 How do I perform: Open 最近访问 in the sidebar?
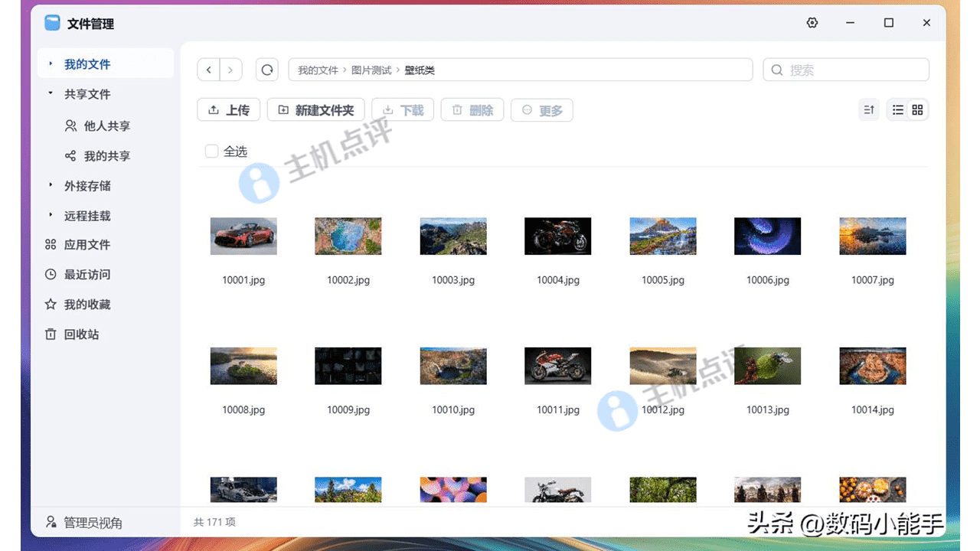point(87,275)
